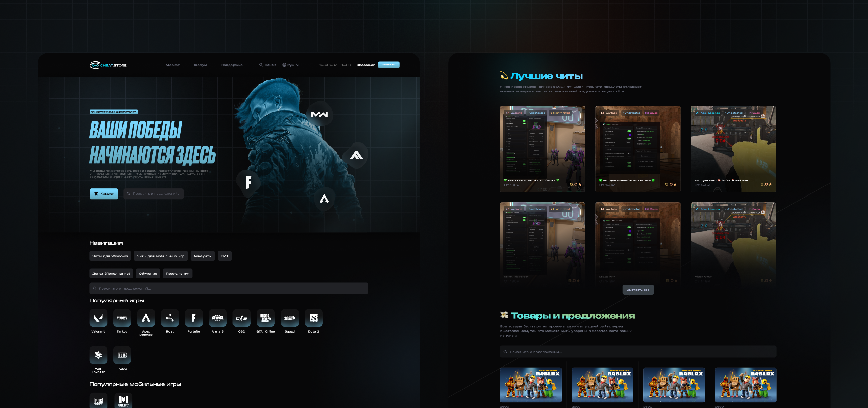The width and height of the screenshot is (868, 408).
Task: Focus search field under Товары и предложения
Action: click(638, 352)
